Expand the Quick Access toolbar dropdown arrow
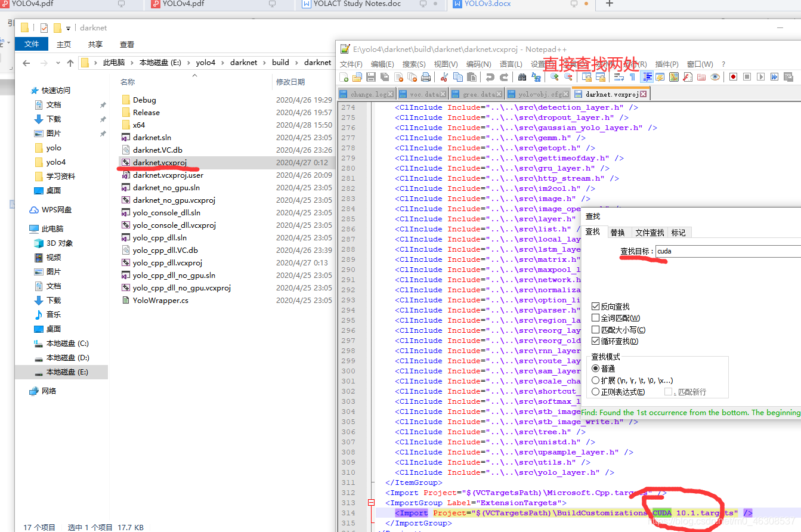Image resolution: width=801 pixels, height=532 pixels. 68,28
